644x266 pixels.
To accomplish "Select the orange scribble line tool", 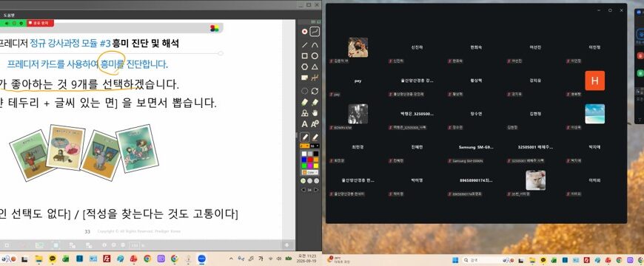I will pos(315,78).
